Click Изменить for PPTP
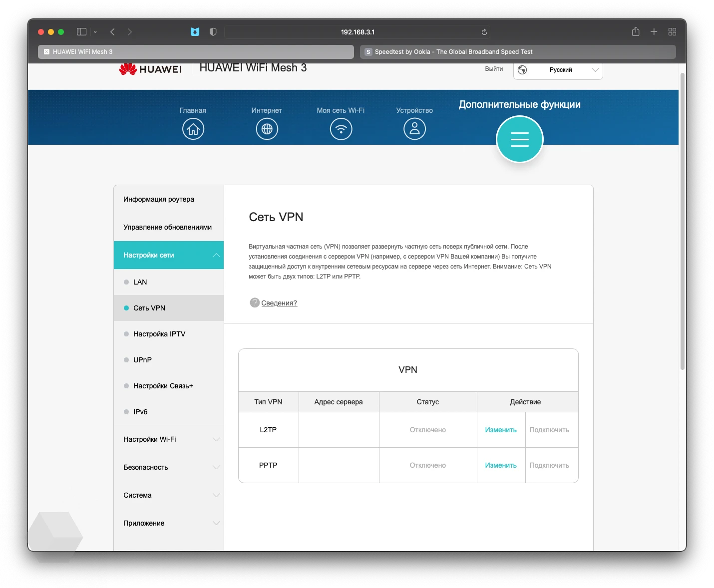The height and width of the screenshot is (588, 714). point(501,465)
